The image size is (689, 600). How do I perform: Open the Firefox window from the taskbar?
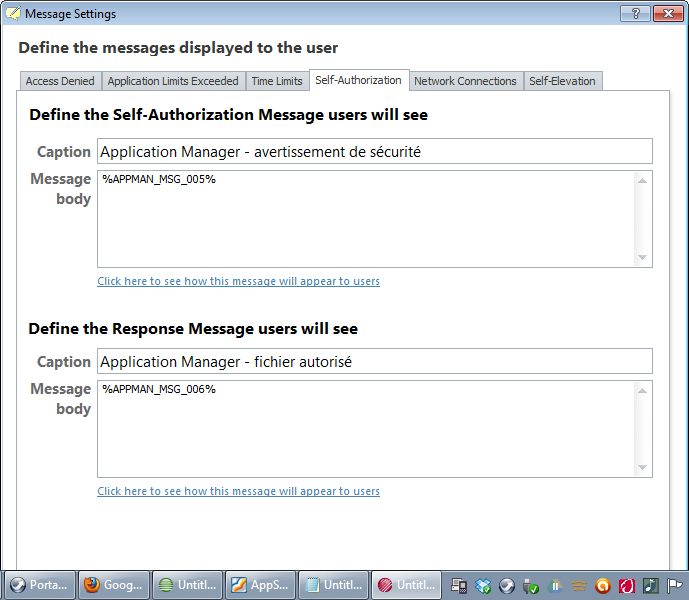[115, 585]
